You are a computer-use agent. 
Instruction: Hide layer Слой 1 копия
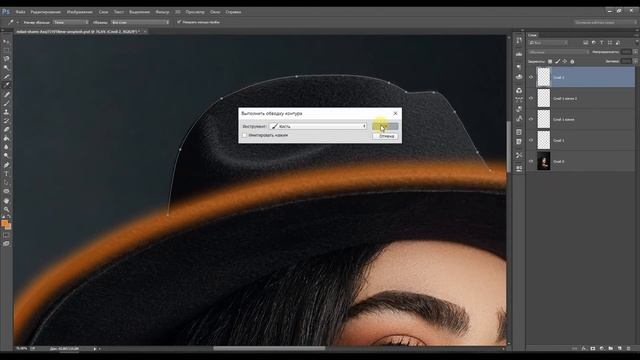(531, 119)
